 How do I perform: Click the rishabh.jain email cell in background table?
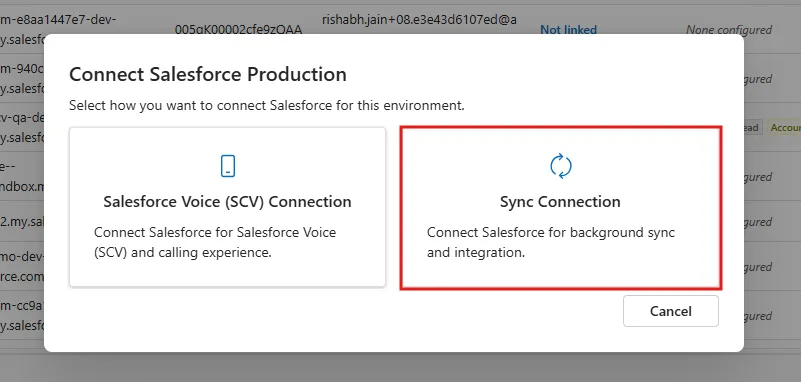coord(419,20)
